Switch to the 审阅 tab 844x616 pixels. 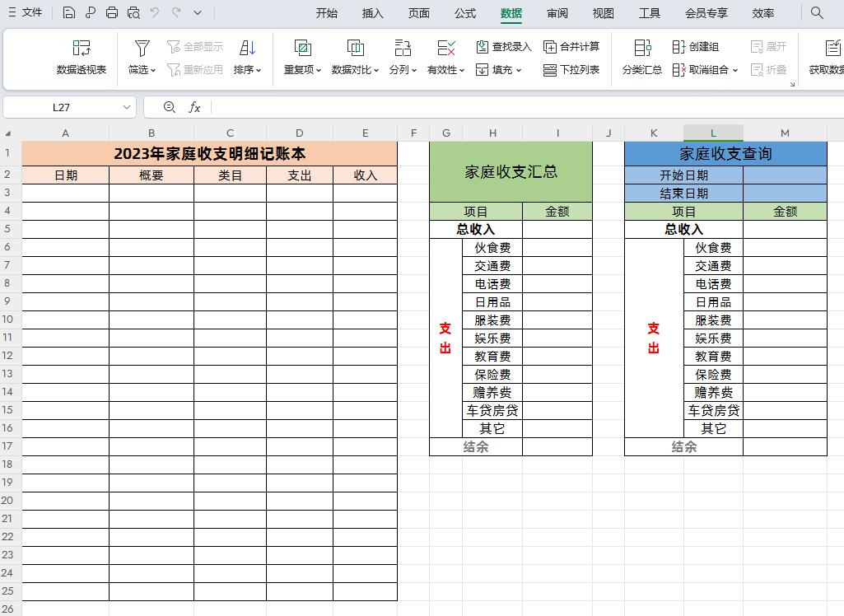coord(557,13)
